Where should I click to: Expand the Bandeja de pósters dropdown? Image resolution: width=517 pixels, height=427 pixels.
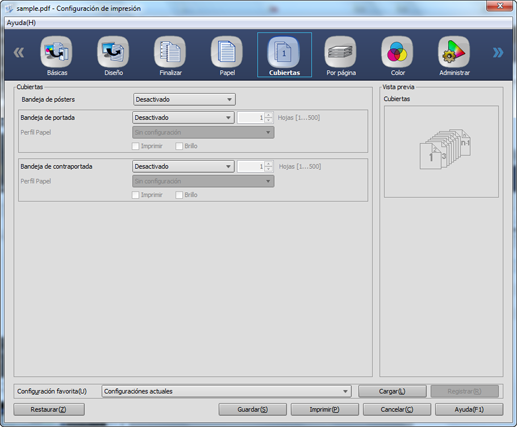pos(184,99)
